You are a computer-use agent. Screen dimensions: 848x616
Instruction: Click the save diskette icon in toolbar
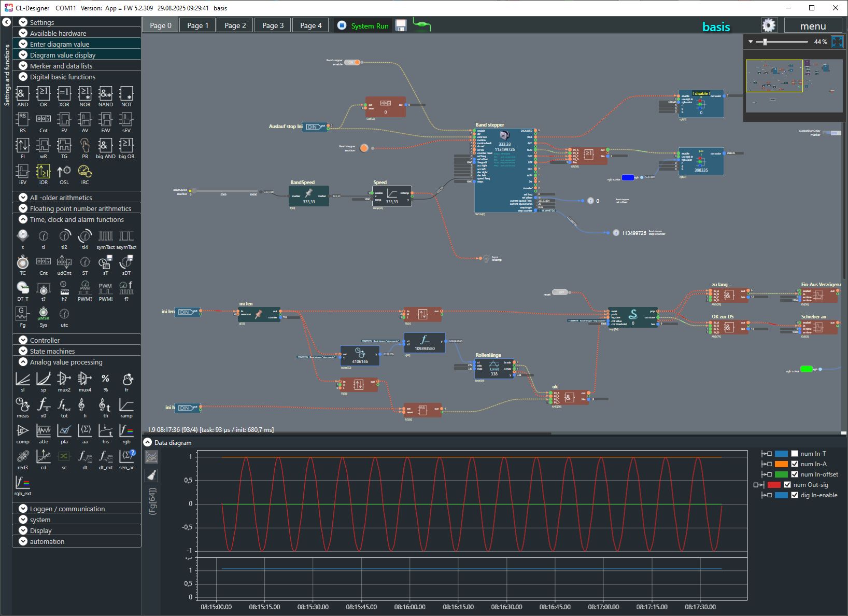coord(401,25)
